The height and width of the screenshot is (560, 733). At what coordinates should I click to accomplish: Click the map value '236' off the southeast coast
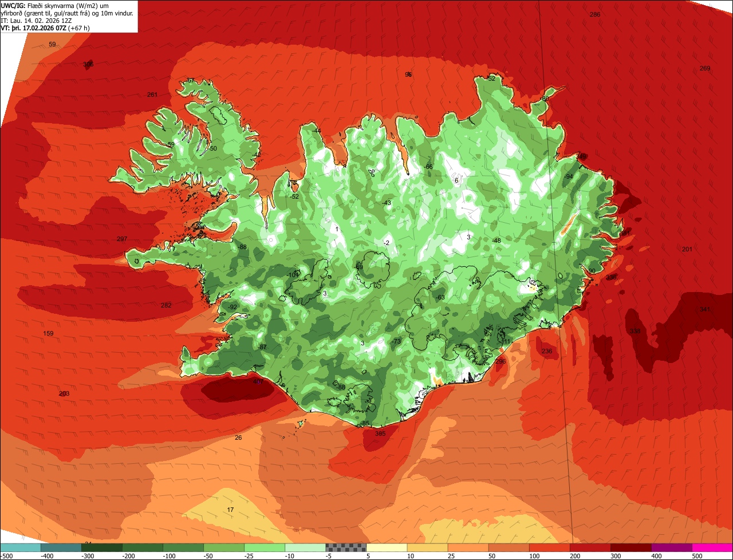(547, 351)
